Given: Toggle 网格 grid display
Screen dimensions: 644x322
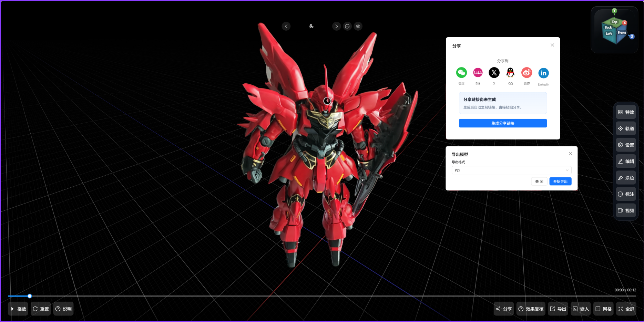Looking at the screenshot, I should click(603, 309).
